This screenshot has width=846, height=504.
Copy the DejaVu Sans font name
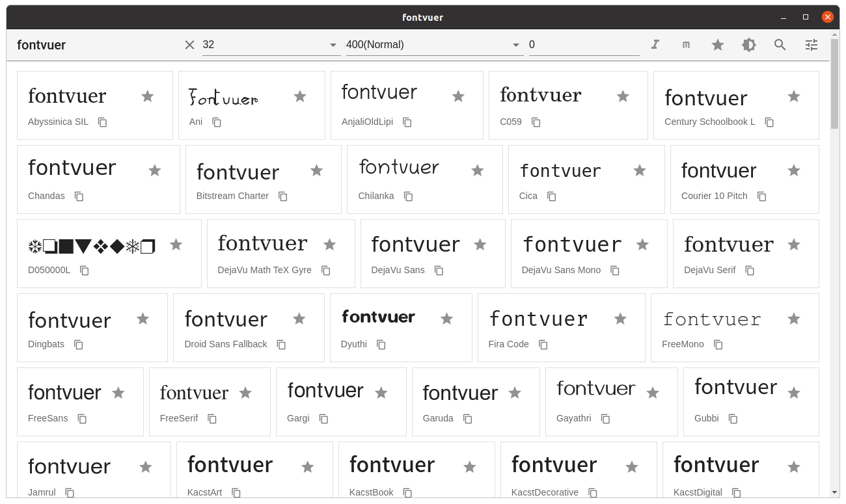click(x=439, y=270)
